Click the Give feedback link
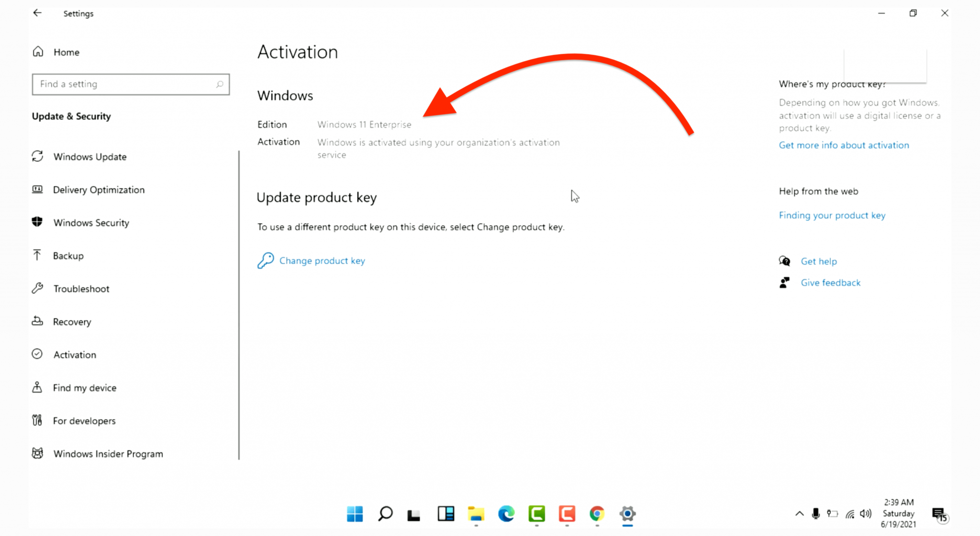Screen dimensions: 980x536 [x=830, y=283]
